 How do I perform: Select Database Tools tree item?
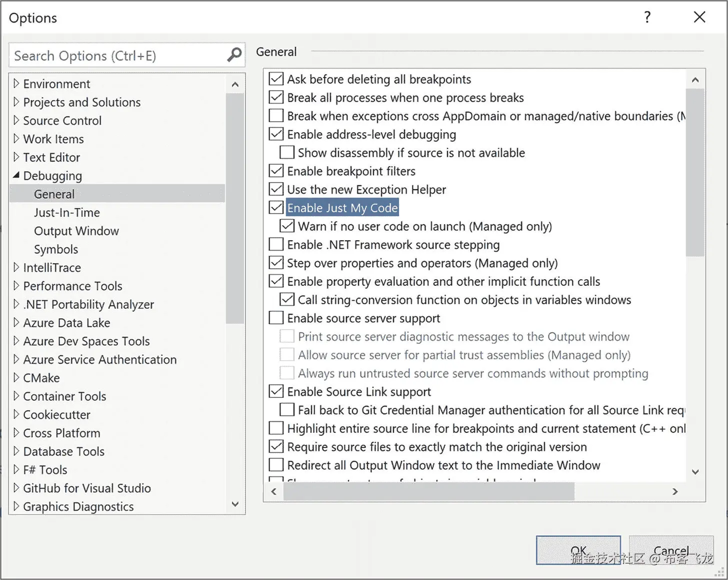64,451
